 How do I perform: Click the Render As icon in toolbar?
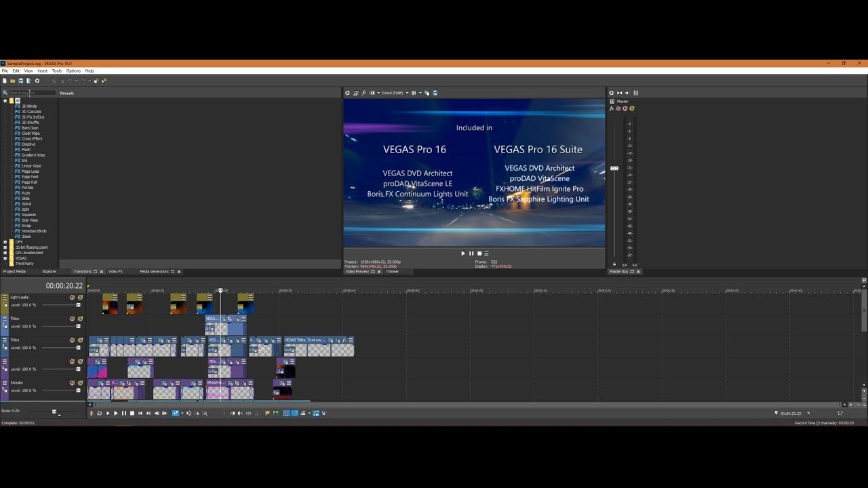tap(28, 81)
